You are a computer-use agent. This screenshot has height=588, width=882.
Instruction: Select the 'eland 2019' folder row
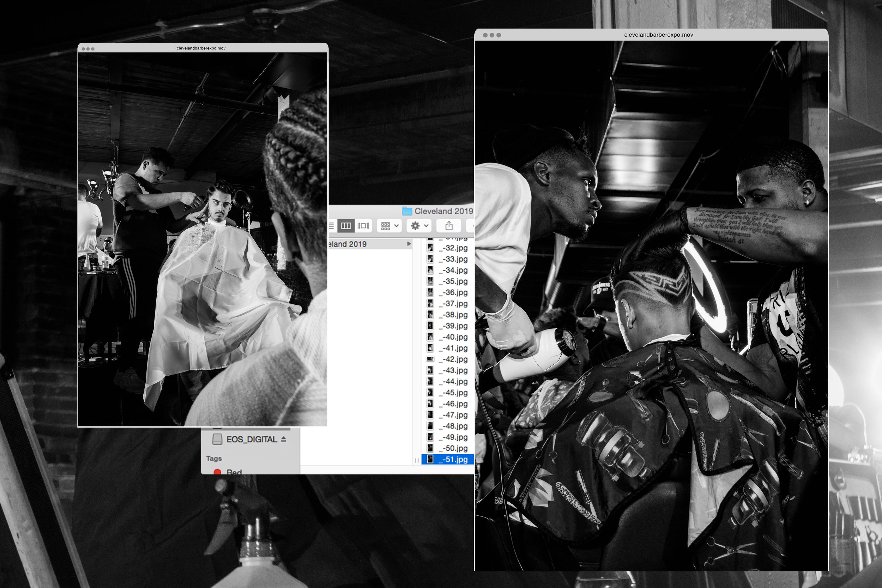click(370, 244)
